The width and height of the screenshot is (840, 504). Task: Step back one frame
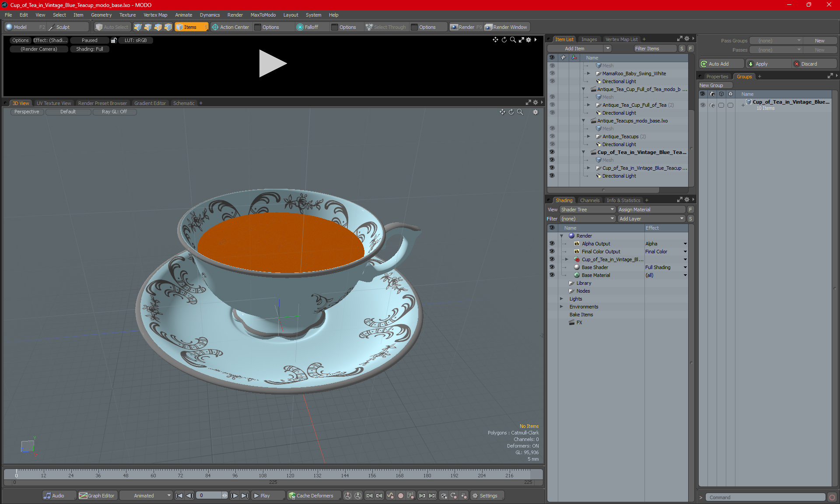[x=189, y=496]
